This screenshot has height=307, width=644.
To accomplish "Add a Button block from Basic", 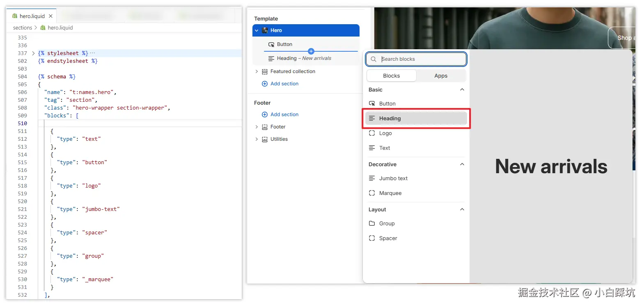I will coord(416,103).
